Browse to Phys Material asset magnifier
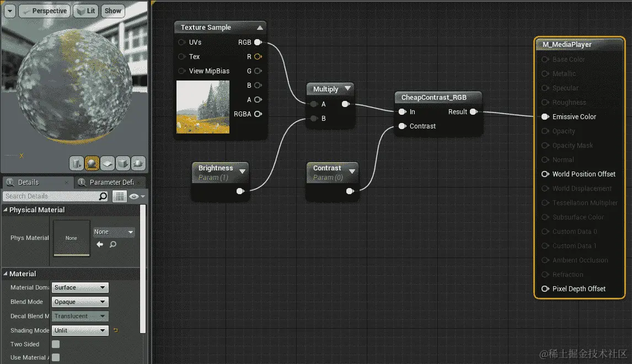Image resolution: width=632 pixels, height=364 pixels. tap(113, 244)
